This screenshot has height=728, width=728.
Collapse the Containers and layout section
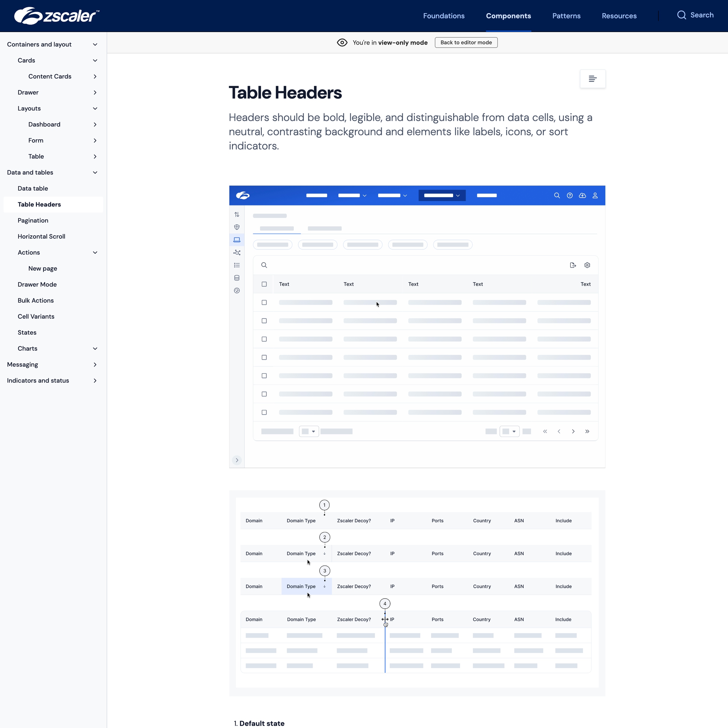[x=95, y=45]
